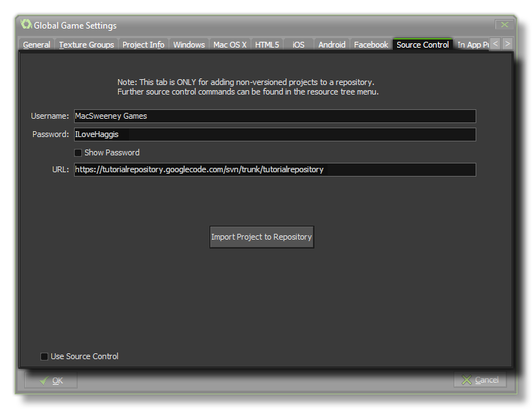Close the Global Game Settings window
The width and height of the screenshot is (532, 409).
click(503, 25)
